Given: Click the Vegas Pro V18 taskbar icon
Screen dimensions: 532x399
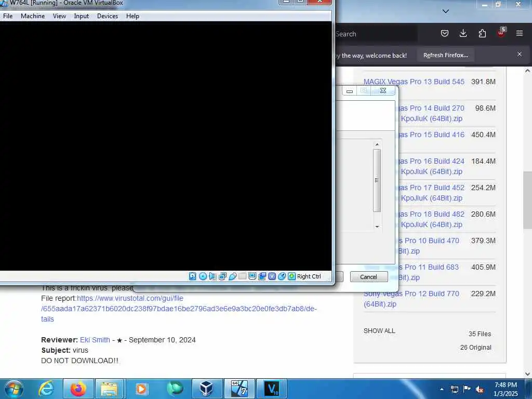Looking at the screenshot, I should [271, 389].
